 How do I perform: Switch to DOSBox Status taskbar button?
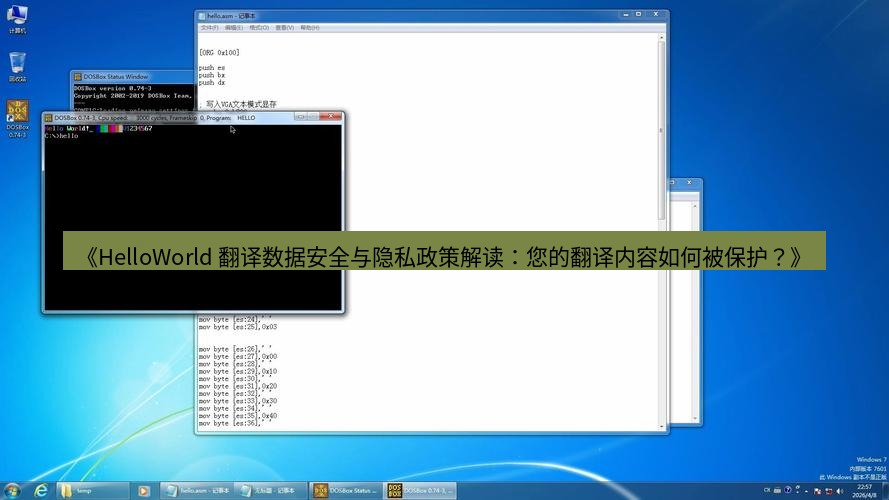pos(346,490)
